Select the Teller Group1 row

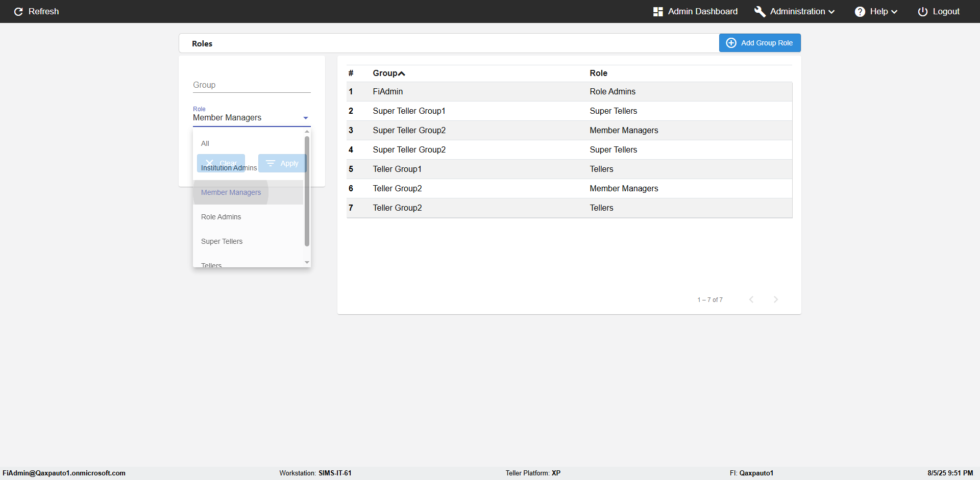pos(569,169)
